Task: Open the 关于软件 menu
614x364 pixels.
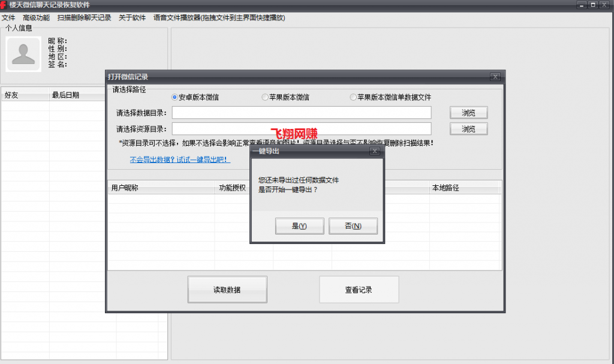Action: click(x=132, y=18)
